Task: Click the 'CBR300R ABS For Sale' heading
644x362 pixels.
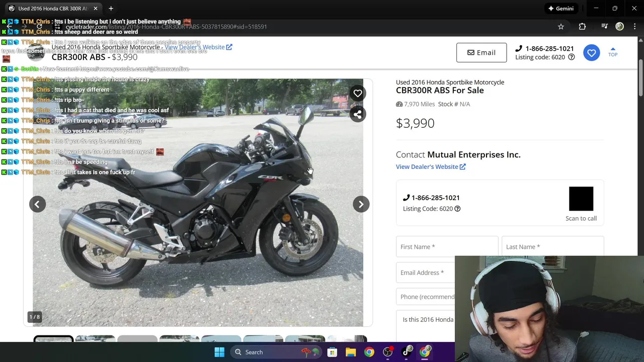Action: tap(440, 90)
